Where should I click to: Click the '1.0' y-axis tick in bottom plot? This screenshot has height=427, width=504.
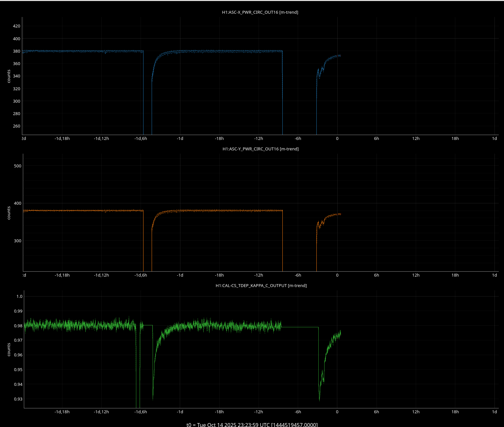(19, 297)
